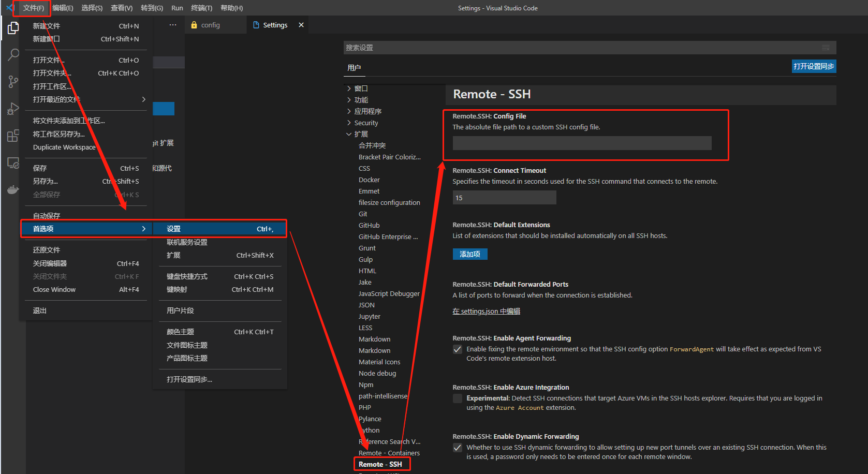Select Remote - Containers in settings tree
This screenshot has height=474, width=868.
tap(389, 453)
